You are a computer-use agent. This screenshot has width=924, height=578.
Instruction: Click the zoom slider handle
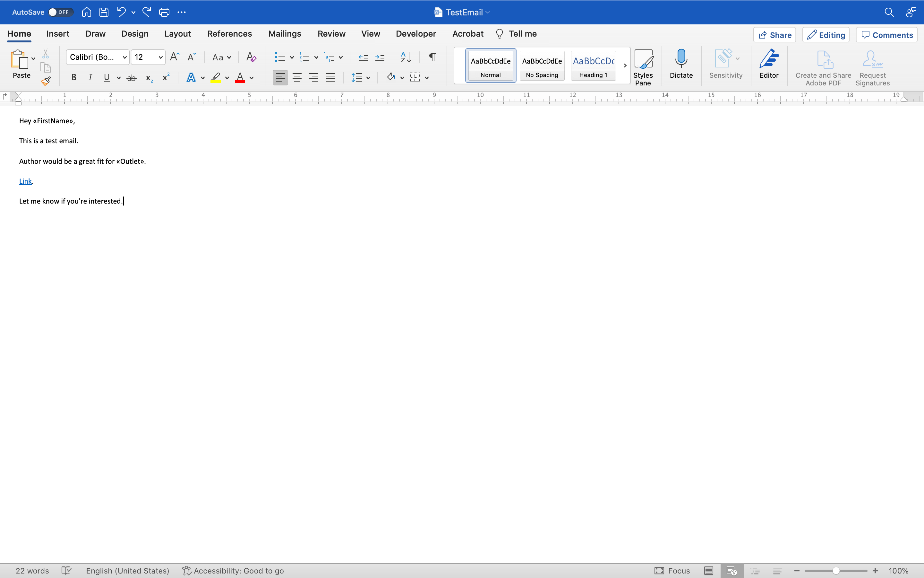pyautogui.click(x=836, y=571)
